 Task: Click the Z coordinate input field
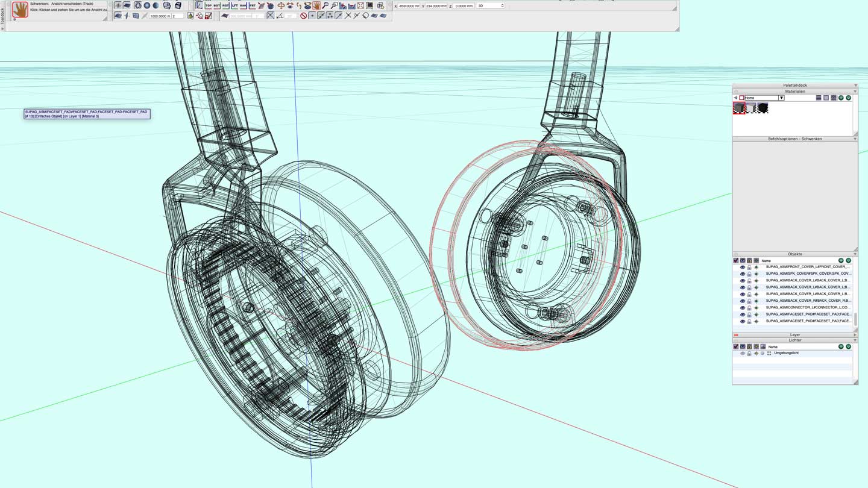click(464, 5)
